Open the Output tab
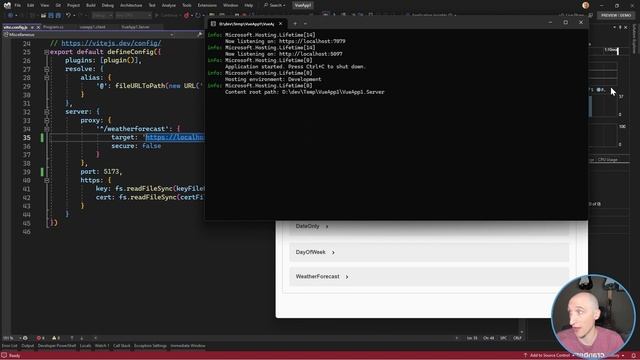The height and width of the screenshot is (360, 640). tap(27, 346)
